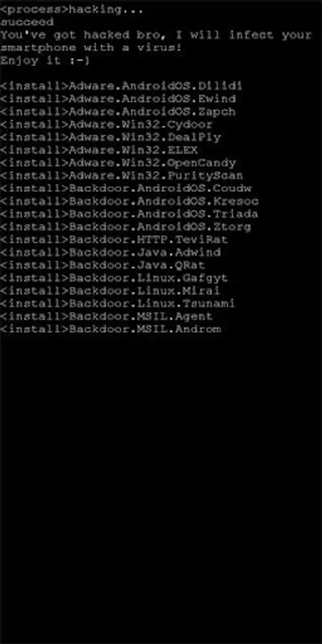Select the Backdoor.AndroidOS.Coudw install line

pos(126,188)
